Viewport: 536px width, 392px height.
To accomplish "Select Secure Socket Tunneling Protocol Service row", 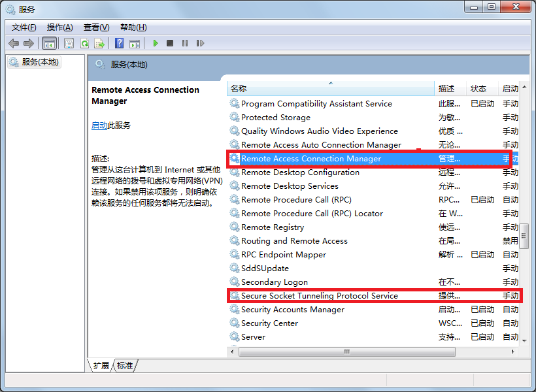I will point(373,295).
